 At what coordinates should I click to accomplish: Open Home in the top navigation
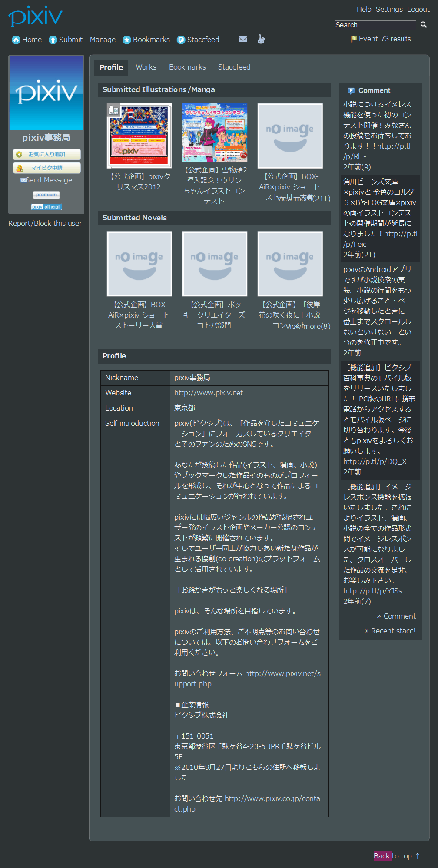tap(32, 40)
